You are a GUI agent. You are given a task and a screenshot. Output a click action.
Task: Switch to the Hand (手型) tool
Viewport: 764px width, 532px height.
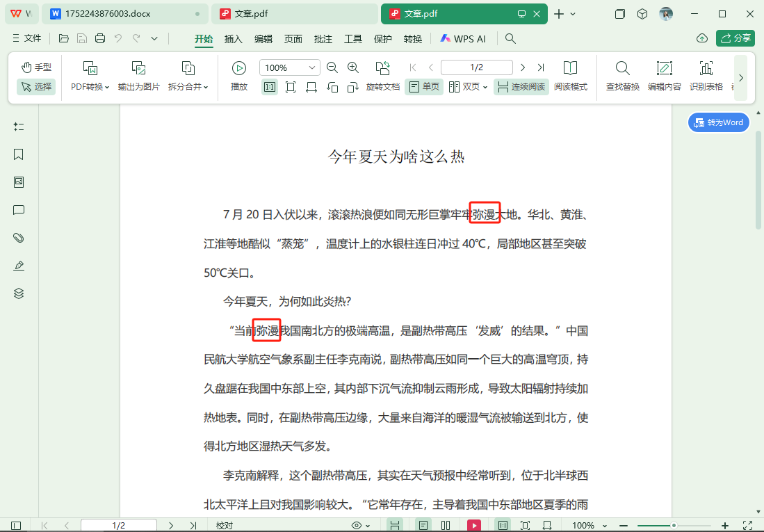tap(36, 67)
